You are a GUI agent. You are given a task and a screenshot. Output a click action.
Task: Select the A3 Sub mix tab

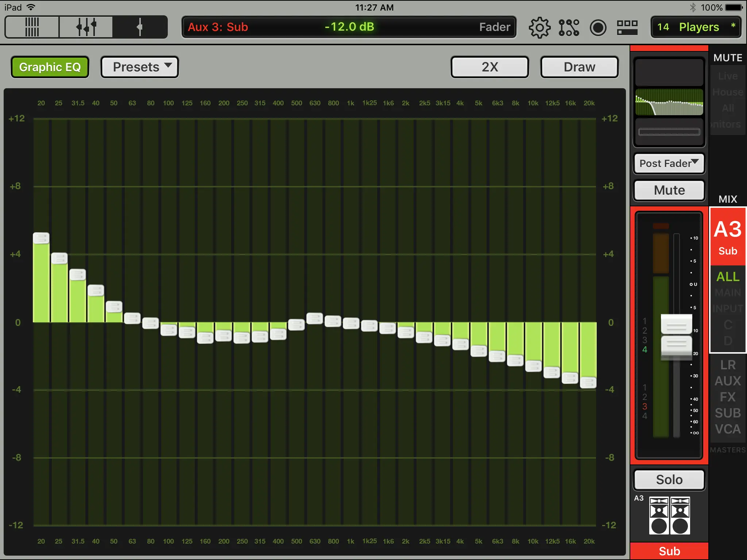(x=728, y=237)
